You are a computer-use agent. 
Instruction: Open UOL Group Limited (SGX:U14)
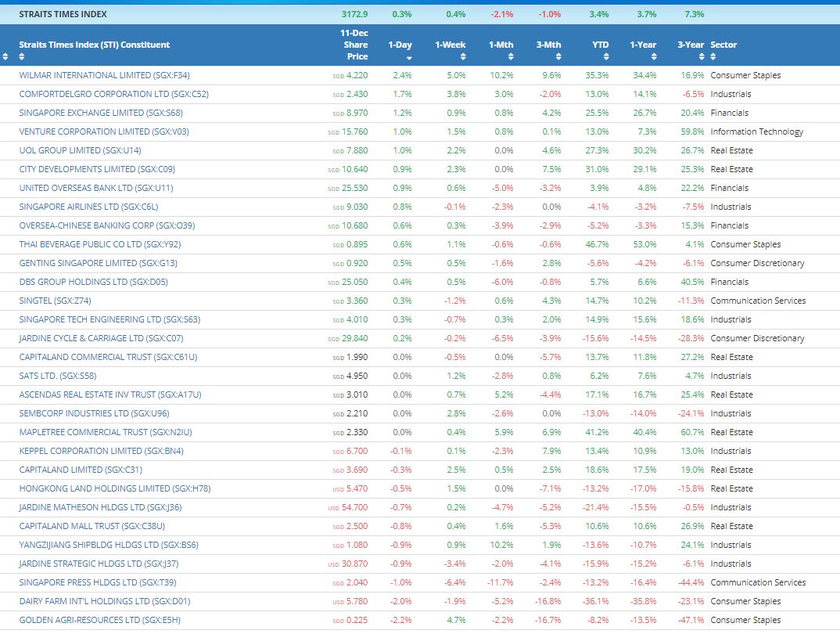[x=81, y=150]
